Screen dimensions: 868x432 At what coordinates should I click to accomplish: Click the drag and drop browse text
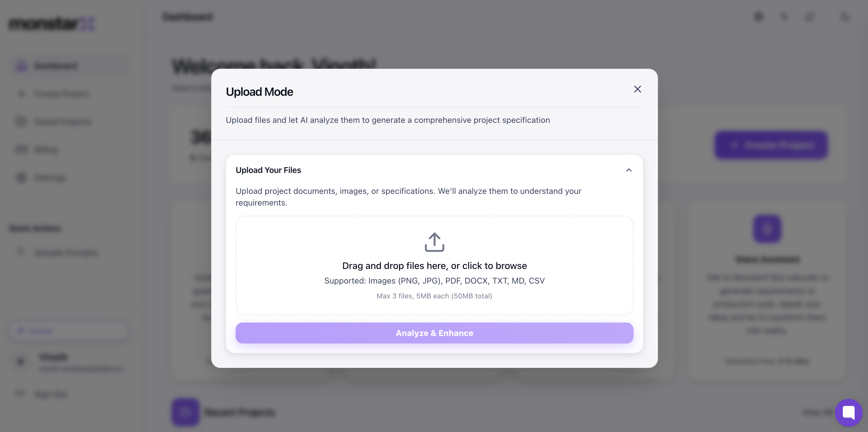(x=434, y=266)
